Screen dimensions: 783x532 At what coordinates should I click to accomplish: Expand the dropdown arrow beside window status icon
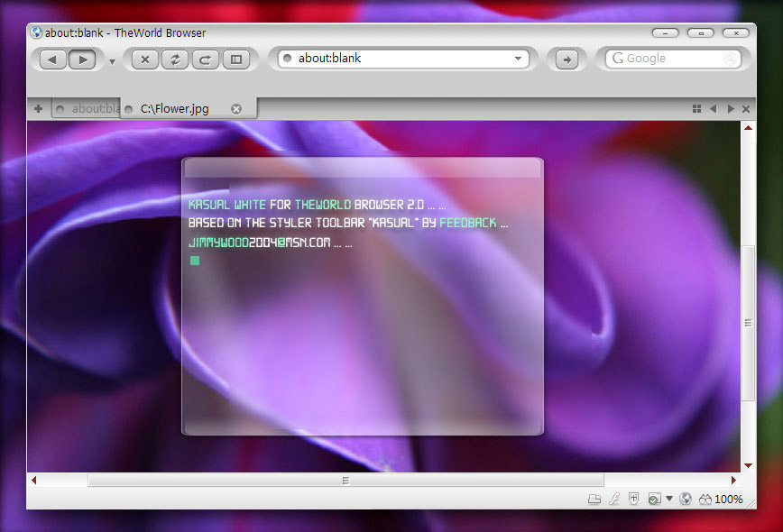tap(669, 498)
